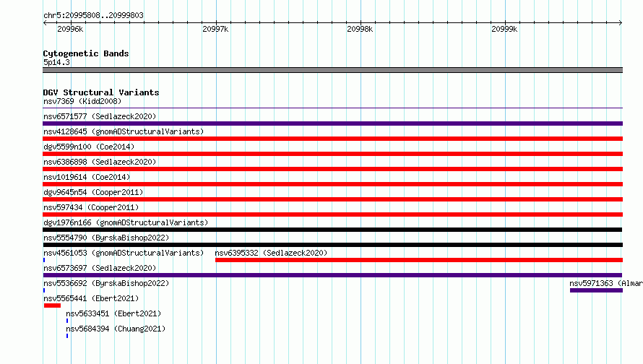Click the purple bar of nsv6573697

coord(332,275)
